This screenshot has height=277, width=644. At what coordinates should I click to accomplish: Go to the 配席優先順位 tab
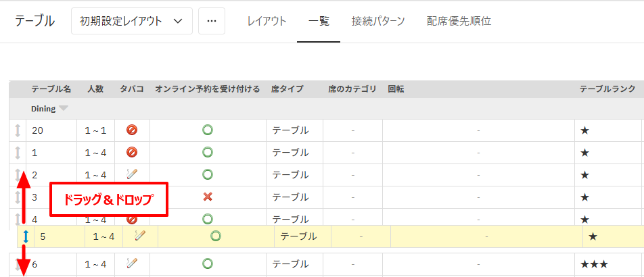pyautogui.click(x=459, y=21)
